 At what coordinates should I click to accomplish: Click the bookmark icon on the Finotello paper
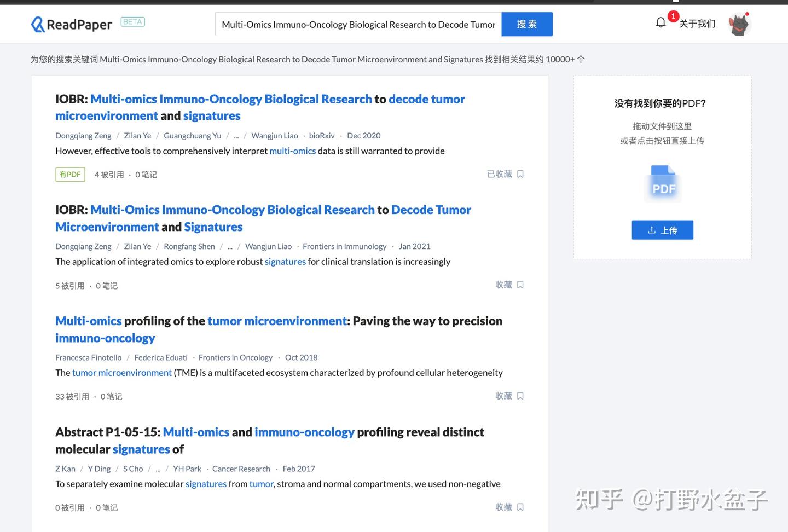click(520, 395)
